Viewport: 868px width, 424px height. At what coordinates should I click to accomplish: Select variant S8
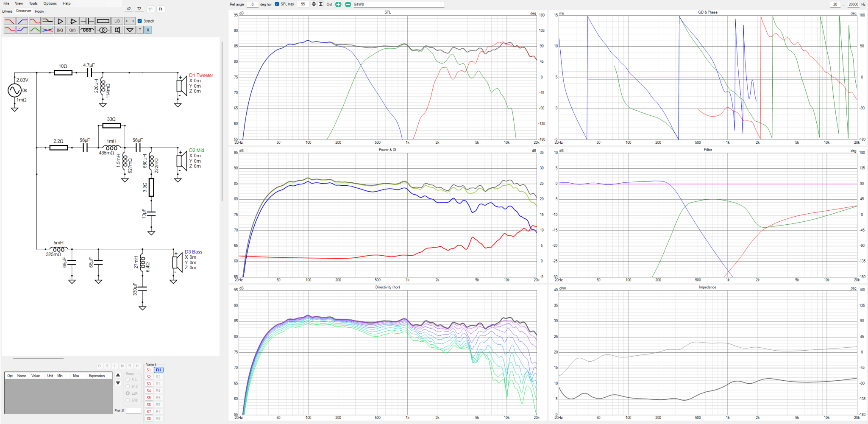[x=149, y=418]
